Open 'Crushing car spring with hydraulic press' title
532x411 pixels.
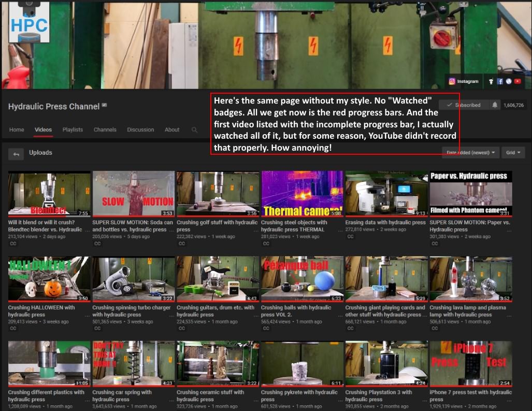tap(122, 396)
